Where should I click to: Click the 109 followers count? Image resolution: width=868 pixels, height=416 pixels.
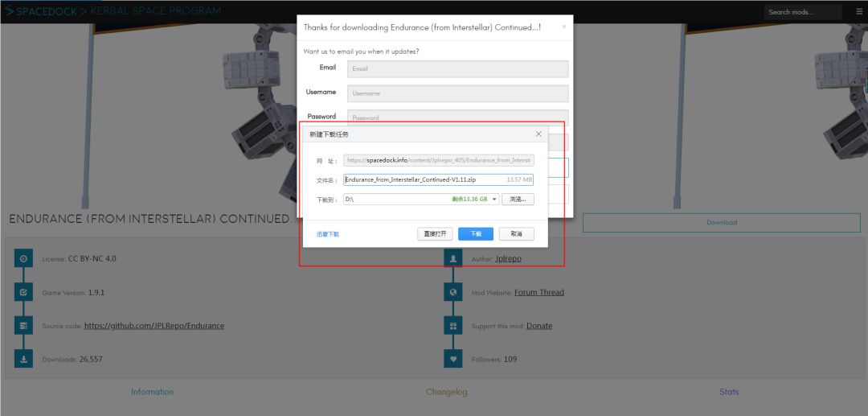coord(510,359)
